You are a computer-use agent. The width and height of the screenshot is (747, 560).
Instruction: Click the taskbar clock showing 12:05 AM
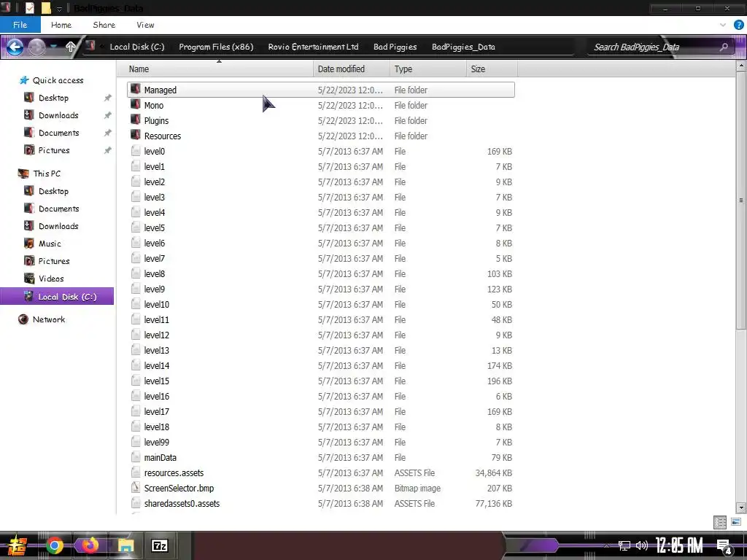coord(679,545)
